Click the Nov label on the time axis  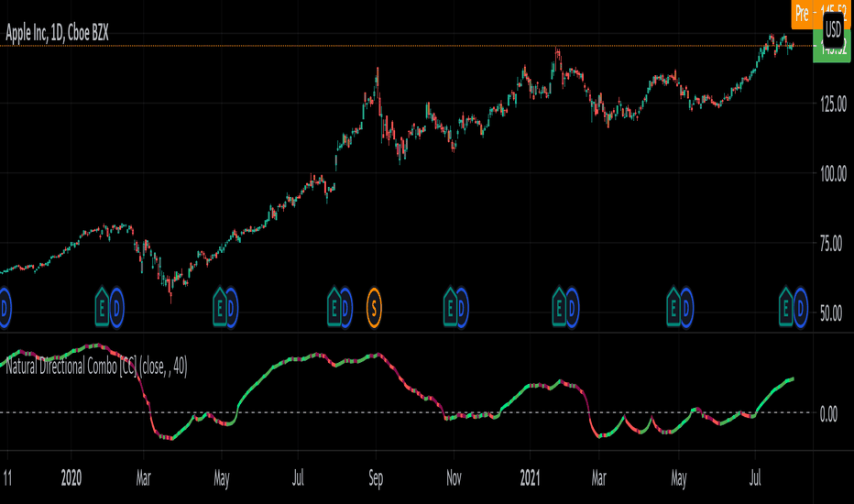[x=454, y=478]
